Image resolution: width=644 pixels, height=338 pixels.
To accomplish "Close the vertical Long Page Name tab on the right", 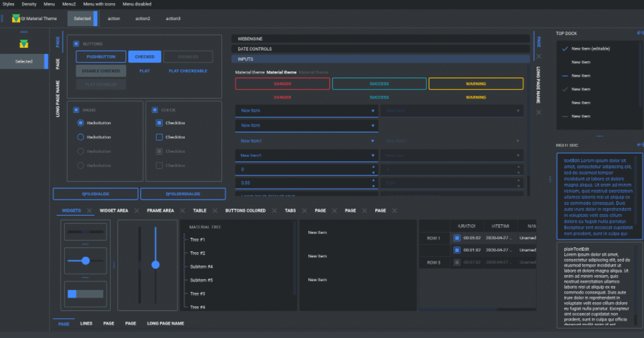I will click(x=538, y=112).
